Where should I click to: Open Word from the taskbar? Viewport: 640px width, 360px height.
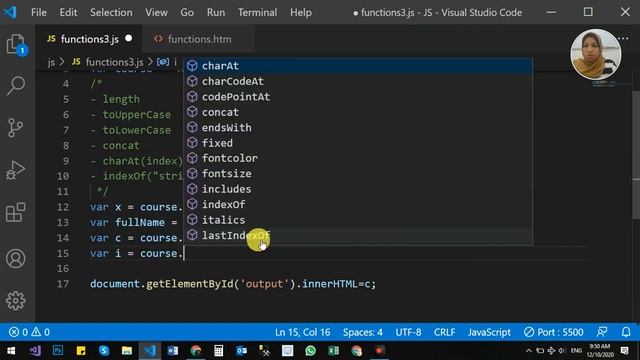pyautogui.click(x=173, y=351)
